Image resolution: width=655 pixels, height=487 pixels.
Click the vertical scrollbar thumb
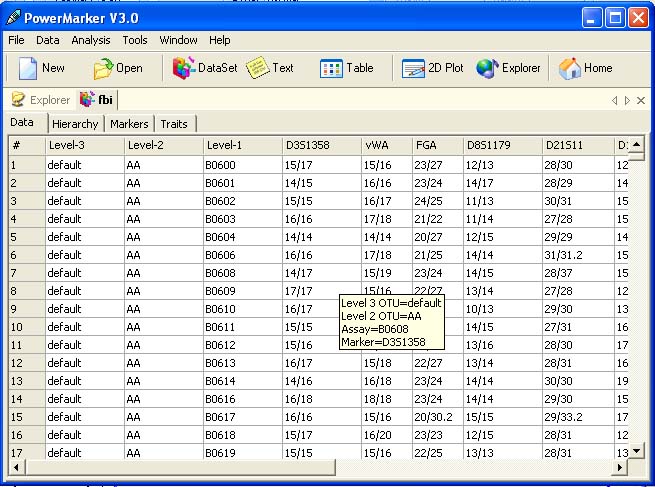click(x=636, y=157)
